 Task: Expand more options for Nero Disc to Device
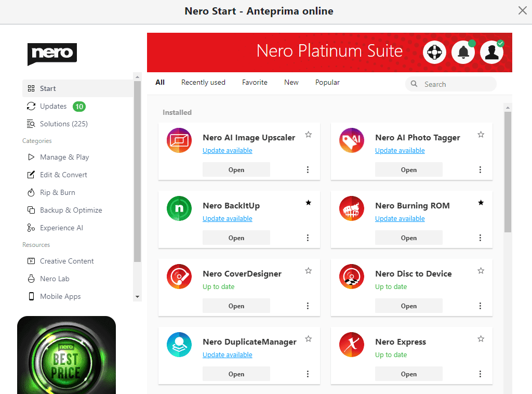coord(480,306)
